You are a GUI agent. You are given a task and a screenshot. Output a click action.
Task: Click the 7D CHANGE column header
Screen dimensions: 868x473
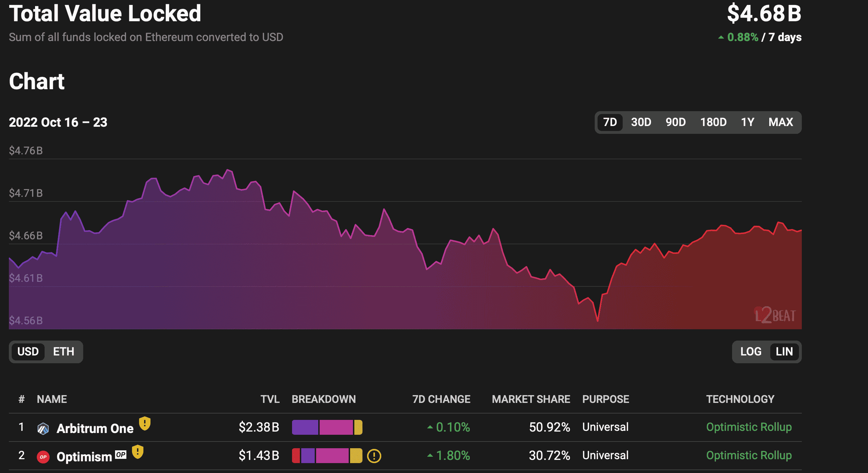coord(441,399)
